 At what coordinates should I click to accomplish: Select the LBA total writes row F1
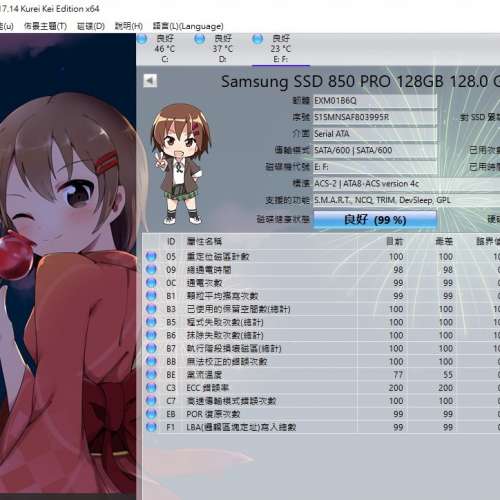(322, 427)
